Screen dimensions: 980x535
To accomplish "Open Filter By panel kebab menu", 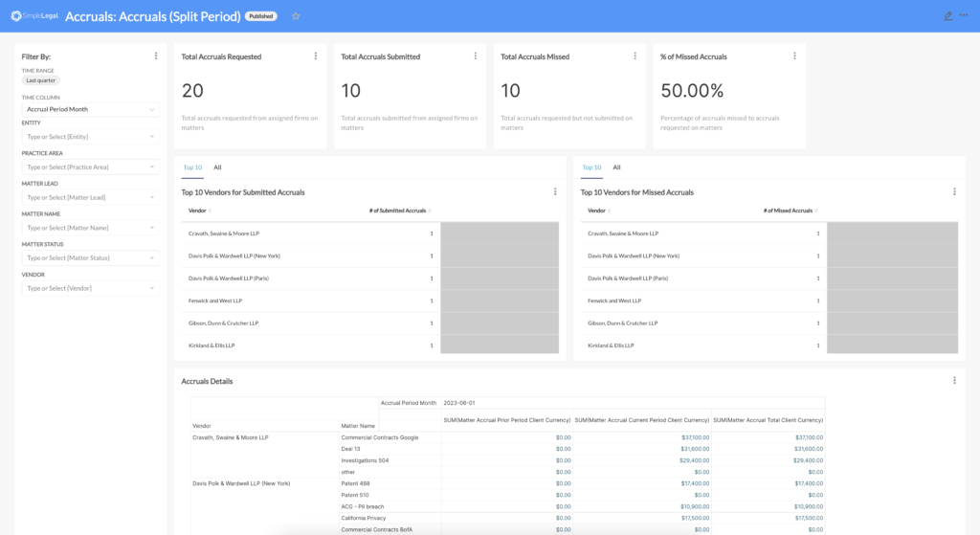I will tap(156, 56).
